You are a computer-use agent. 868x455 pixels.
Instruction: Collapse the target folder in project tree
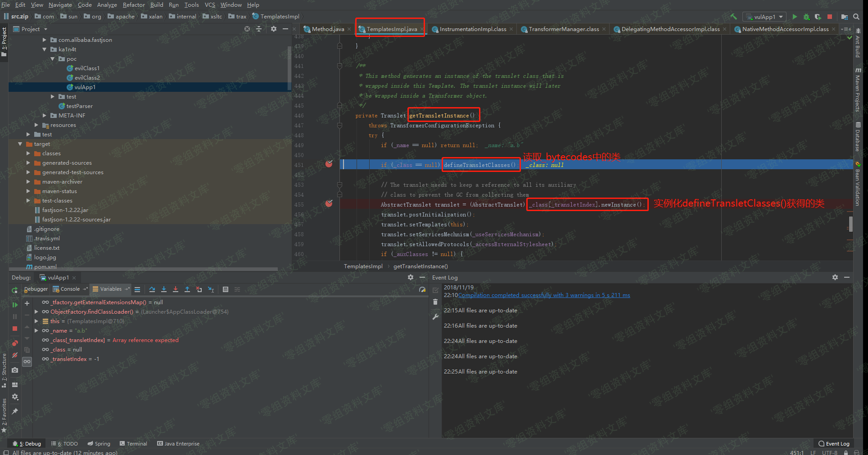[20, 144]
